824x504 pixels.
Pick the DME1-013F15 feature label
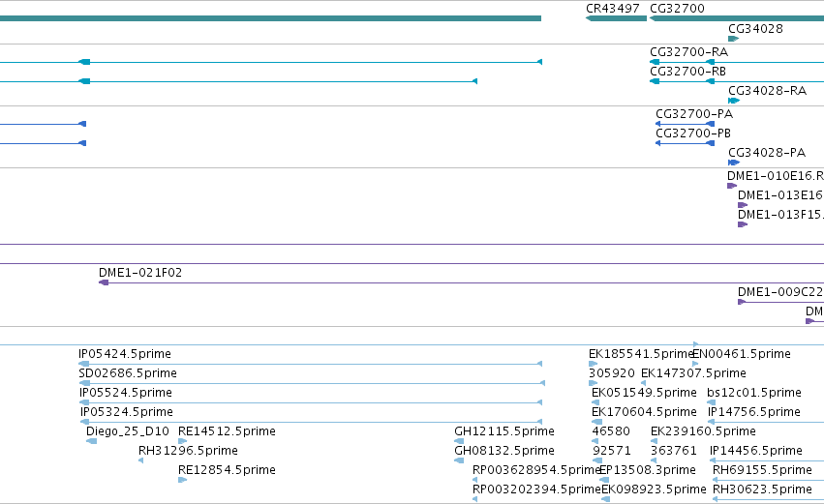tap(780, 215)
